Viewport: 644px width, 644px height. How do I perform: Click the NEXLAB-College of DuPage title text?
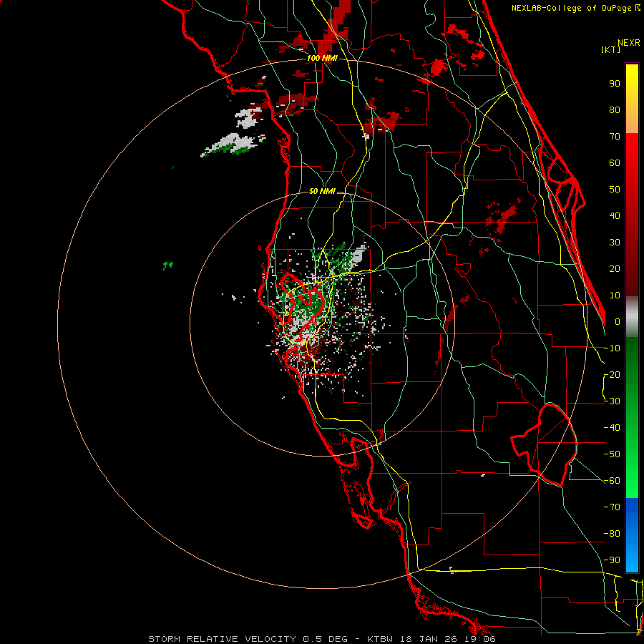[575, 8]
